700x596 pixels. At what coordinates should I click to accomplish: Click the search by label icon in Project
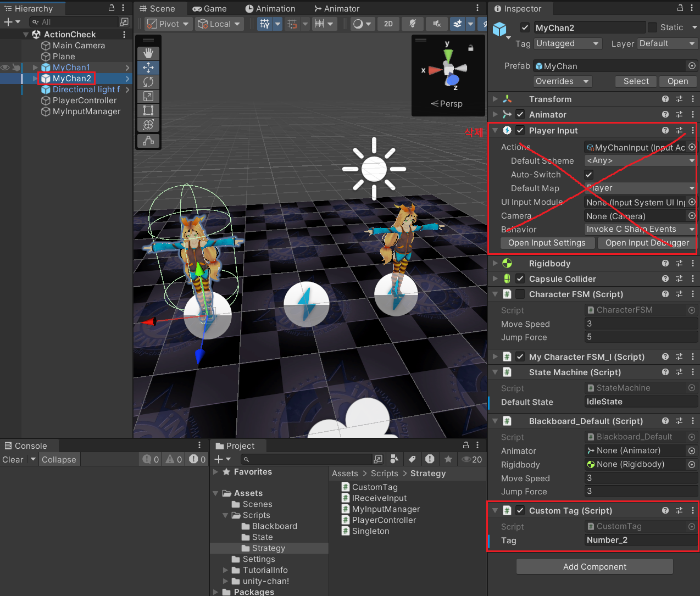(412, 459)
